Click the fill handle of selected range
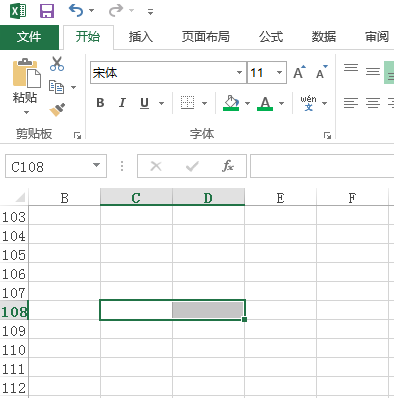Screen dimensions: 394x398 (x=244, y=319)
